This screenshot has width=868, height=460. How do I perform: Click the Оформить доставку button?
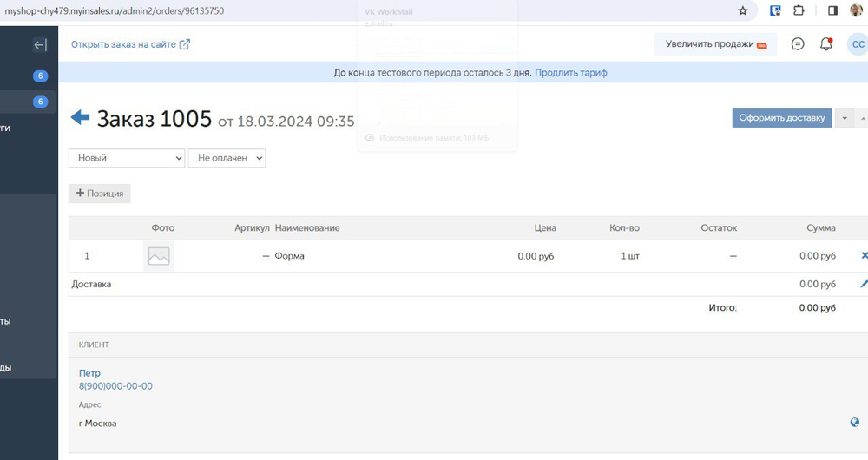[781, 118]
